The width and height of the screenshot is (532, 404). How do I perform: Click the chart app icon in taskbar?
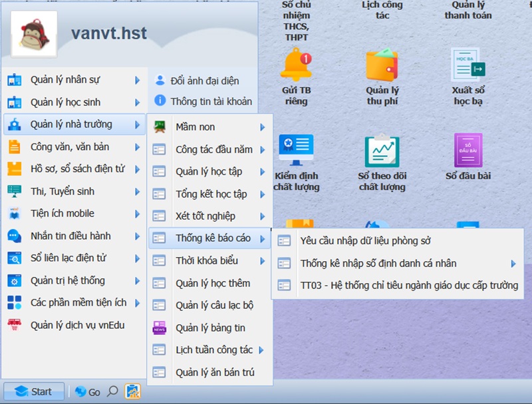coord(132,391)
